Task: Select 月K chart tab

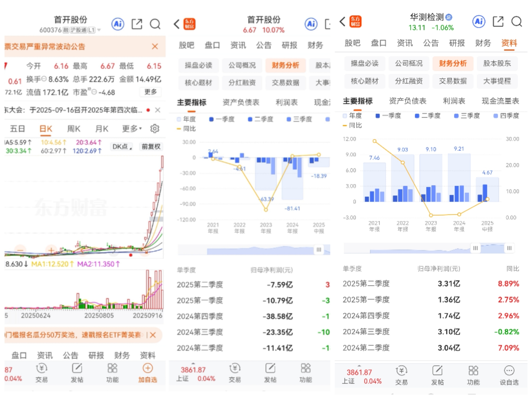Action: (102, 129)
